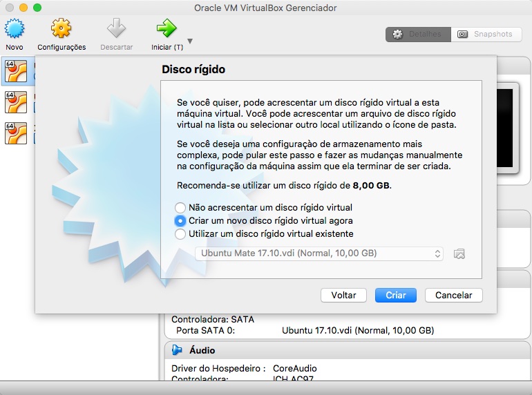Click the folder icon to browse disk file
This screenshot has height=395, width=532.
(459, 254)
